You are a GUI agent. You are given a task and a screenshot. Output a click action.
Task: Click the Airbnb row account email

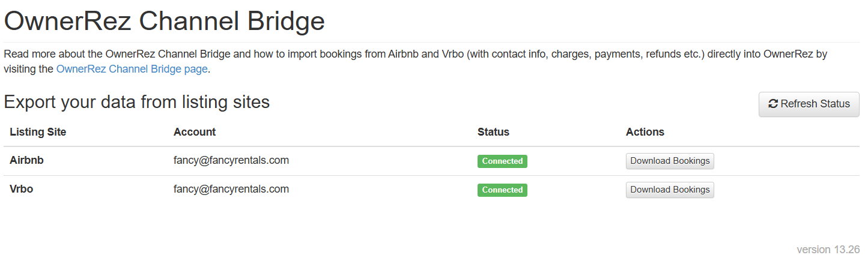point(231,160)
